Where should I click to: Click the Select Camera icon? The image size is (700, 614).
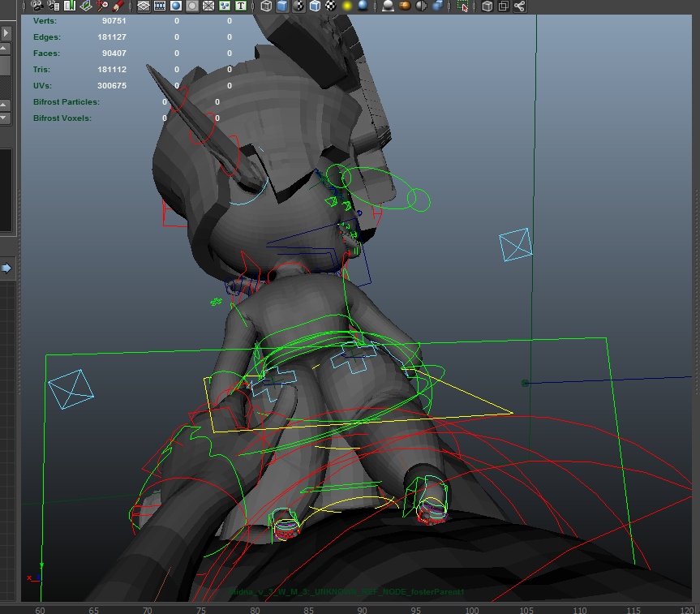tap(37, 6)
